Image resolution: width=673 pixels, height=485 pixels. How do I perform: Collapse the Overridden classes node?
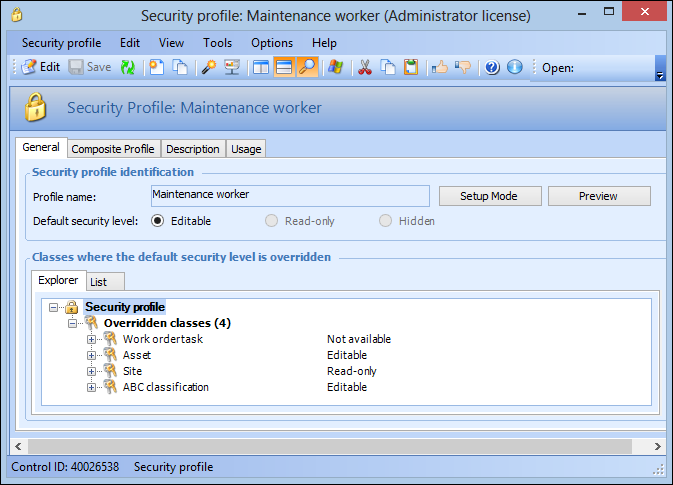(x=73, y=323)
